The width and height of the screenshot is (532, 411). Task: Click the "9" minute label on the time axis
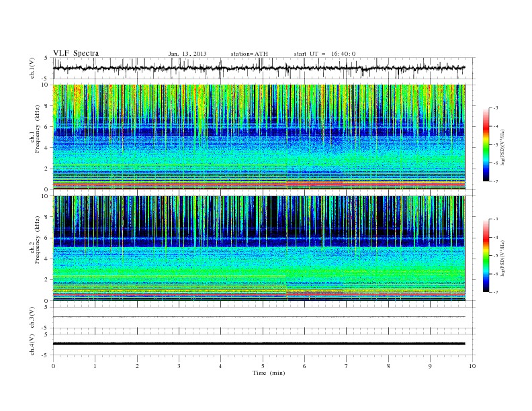coord(430,366)
